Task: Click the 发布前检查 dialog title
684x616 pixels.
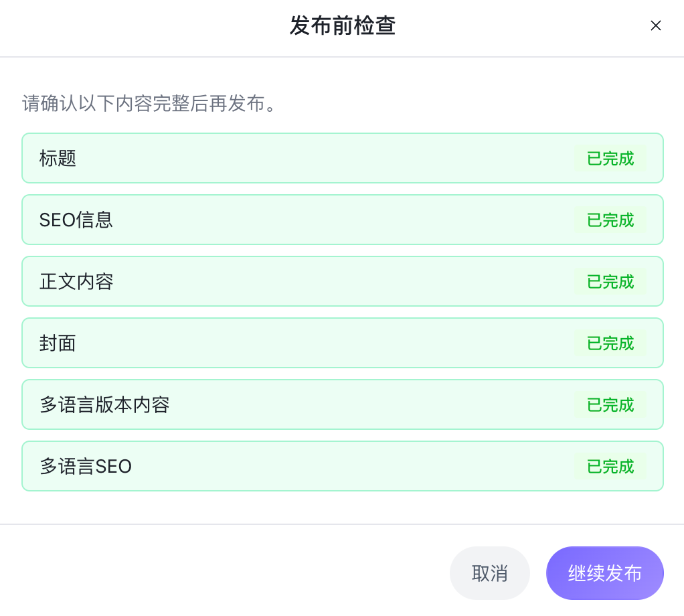Action: 342,26
